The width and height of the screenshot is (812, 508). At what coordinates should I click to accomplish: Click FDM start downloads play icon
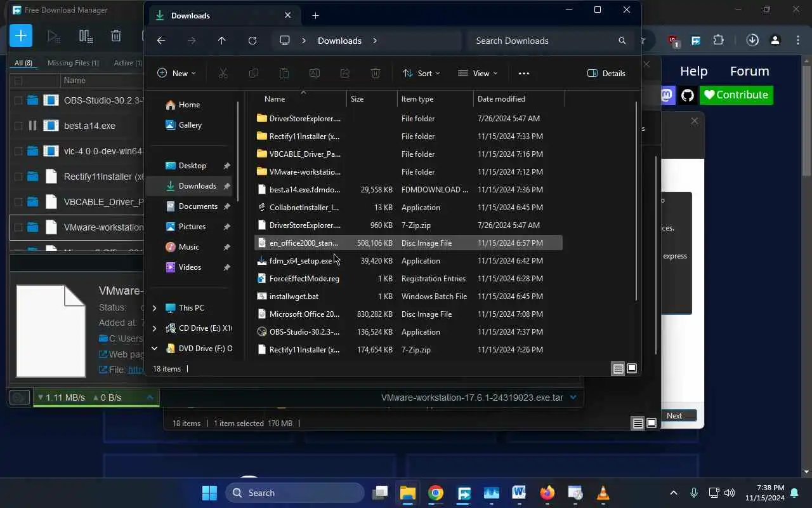pos(54,36)
